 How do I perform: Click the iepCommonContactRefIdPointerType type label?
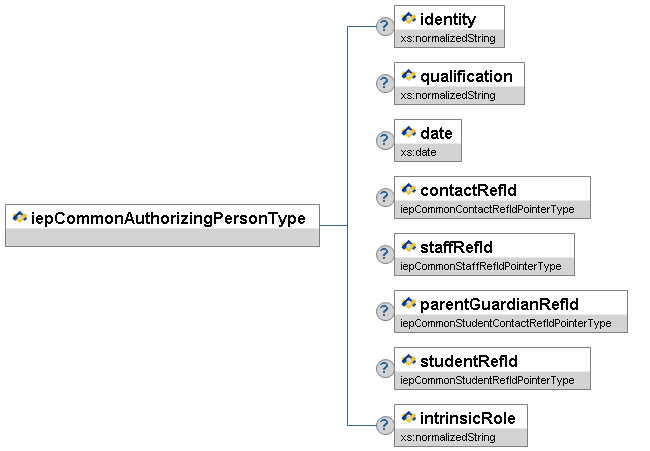click(x=487, y=210)
